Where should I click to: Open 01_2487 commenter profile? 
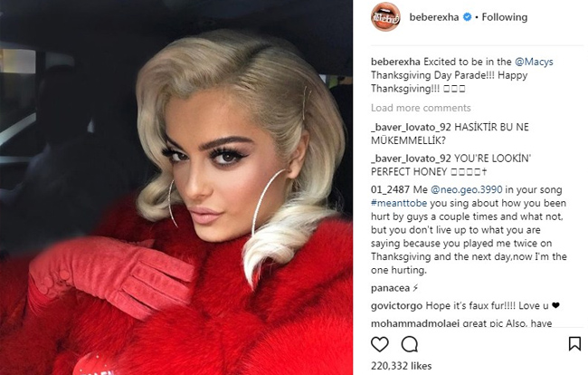pos(390,189)
